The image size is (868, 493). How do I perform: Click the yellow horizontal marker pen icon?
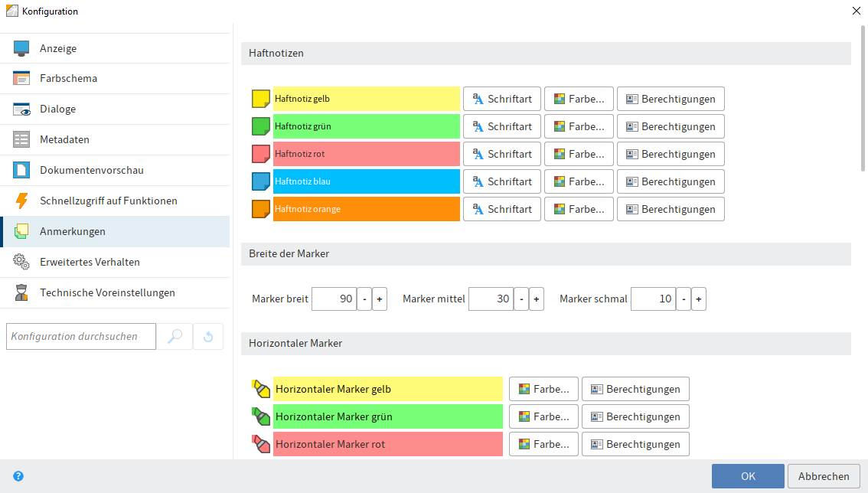point(261,389)
